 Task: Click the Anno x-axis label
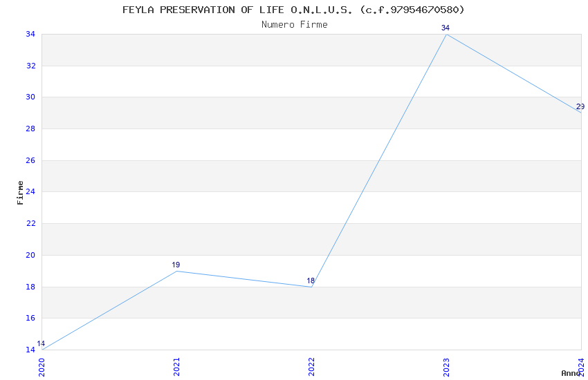[x=570, y=373]
